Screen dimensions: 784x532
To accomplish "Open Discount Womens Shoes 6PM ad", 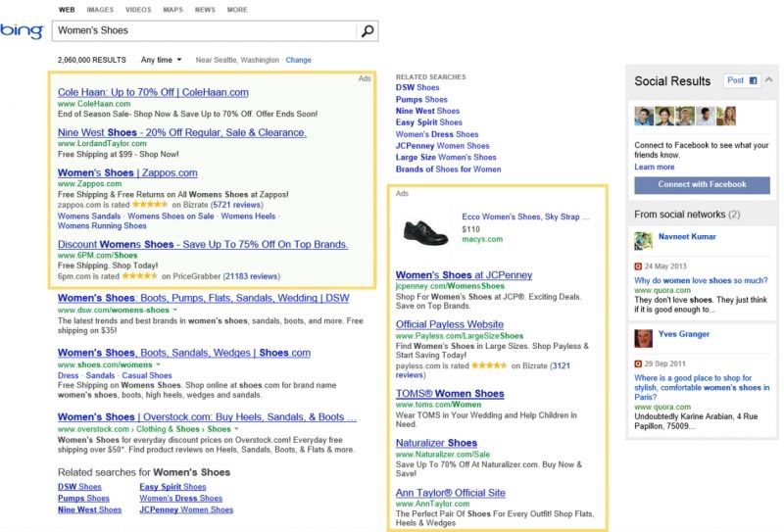I will pos(203,245).
